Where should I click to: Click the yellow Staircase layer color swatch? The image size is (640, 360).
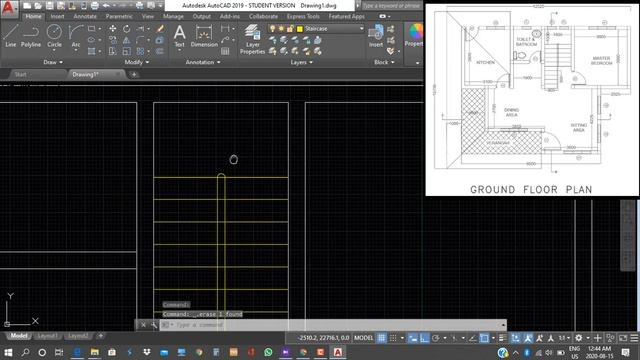pyautogui.click(x=300, y=29)
